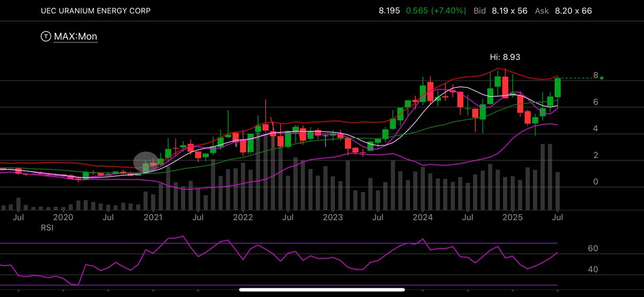Viewport: 644px width, 297px height.
Task: Click the 2022 date axis label
Action: [243, 217]
